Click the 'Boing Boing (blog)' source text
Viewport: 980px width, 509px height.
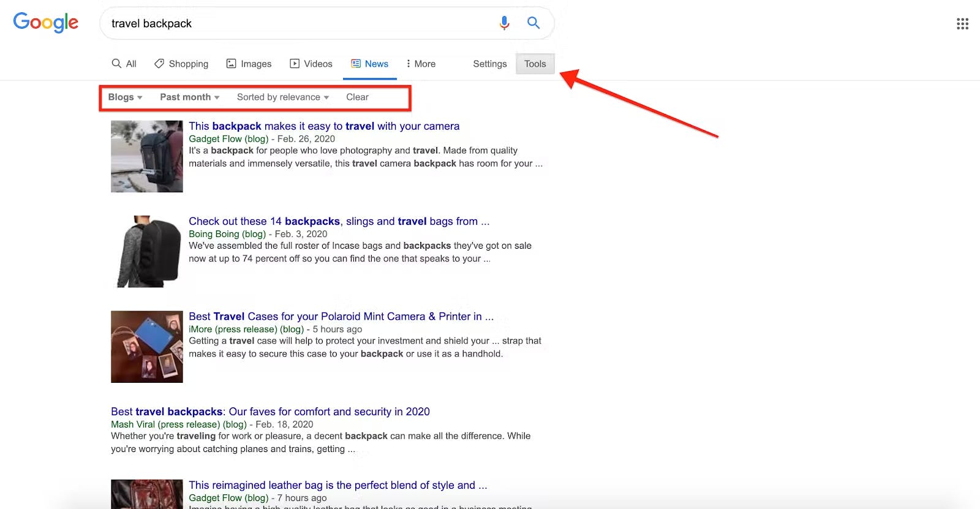click(227, 234)
